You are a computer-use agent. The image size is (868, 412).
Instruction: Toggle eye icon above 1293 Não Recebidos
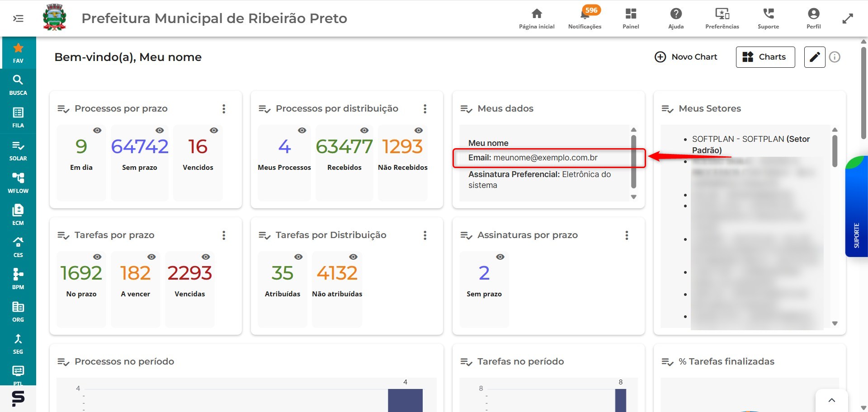(419, 130)
